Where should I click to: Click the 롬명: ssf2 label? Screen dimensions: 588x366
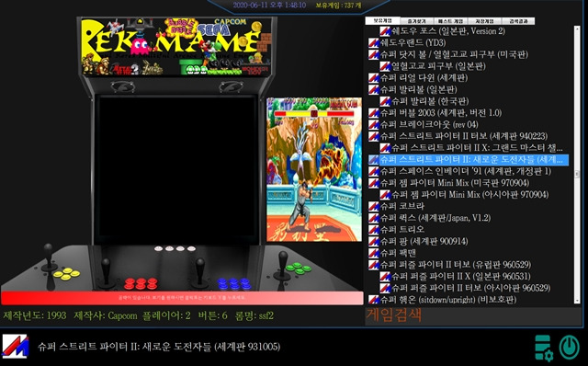[x=254, y=315]
